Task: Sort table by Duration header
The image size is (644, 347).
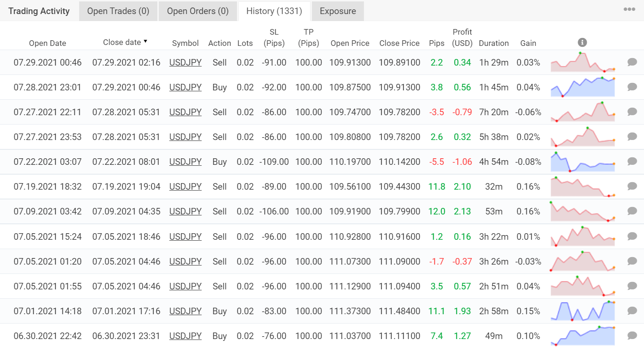Action: click(494, 43)
